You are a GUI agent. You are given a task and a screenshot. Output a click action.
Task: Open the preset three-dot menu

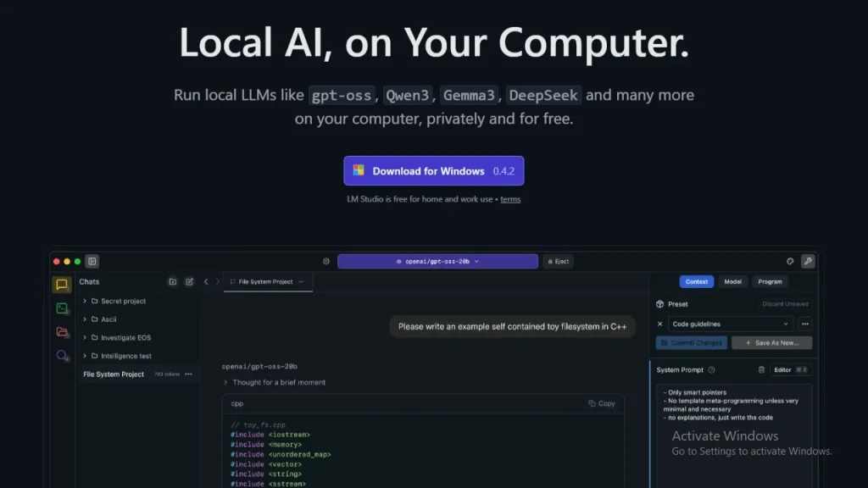point(805,324)
